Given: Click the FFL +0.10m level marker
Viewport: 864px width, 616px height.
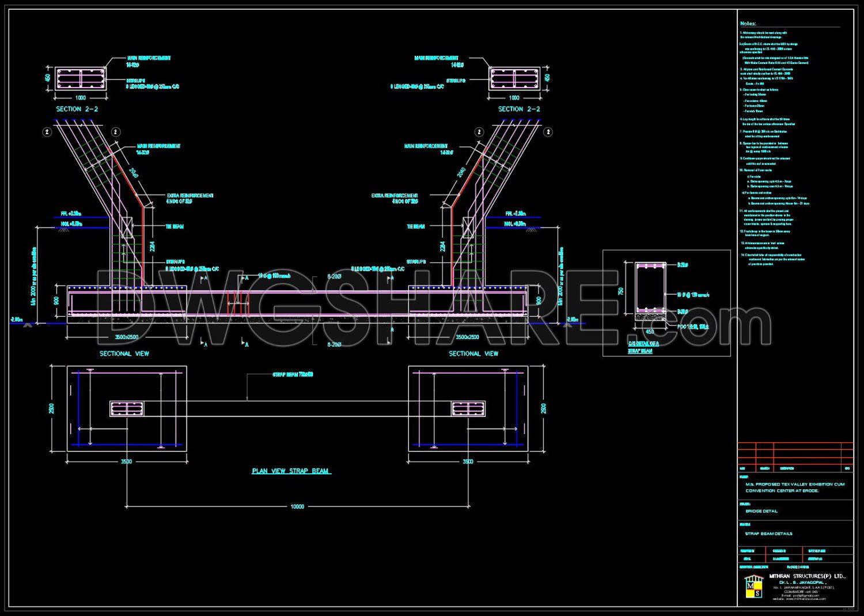Looking at the screenshot, I should coord(71,214).
